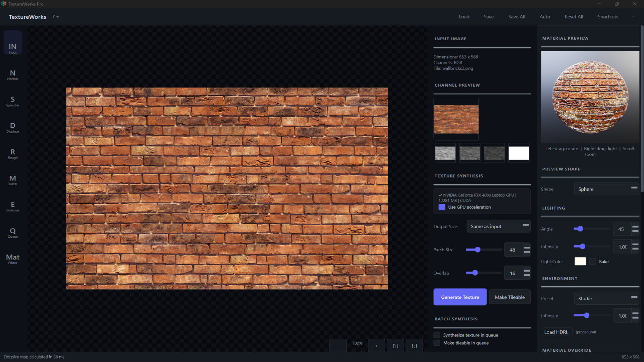
Task: Open the Mat Editor
Action: pyautogui.click(x=12, y=258)
